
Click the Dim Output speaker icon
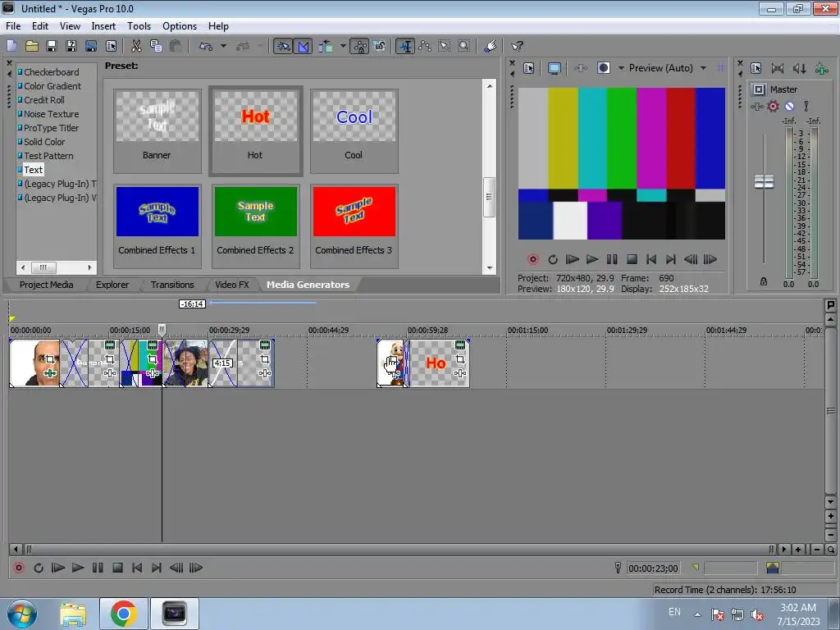point(799,68)
